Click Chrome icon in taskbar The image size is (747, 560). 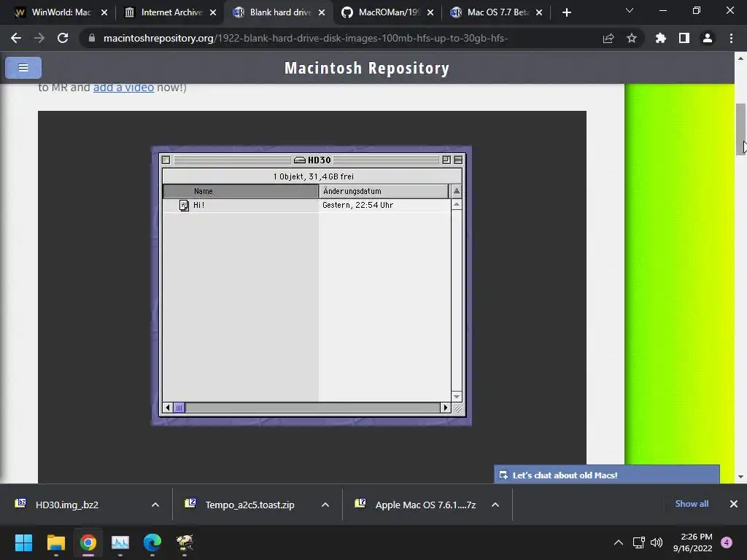(x=88, y=542)
